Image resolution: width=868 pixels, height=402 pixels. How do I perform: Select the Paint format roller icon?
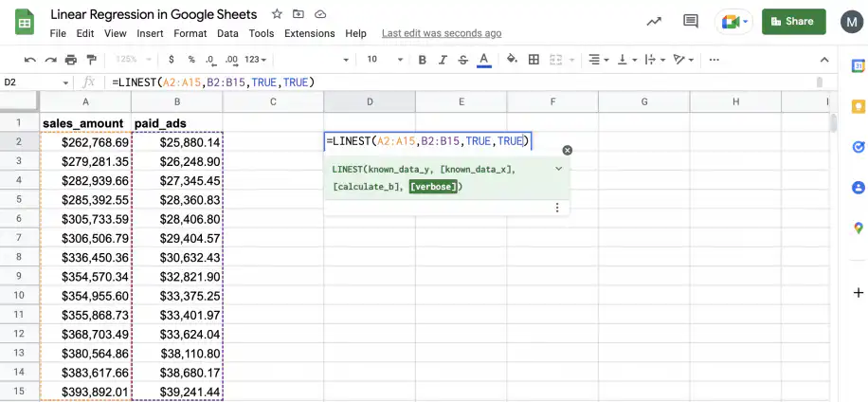pyautogui.click(x=92, y=59)
